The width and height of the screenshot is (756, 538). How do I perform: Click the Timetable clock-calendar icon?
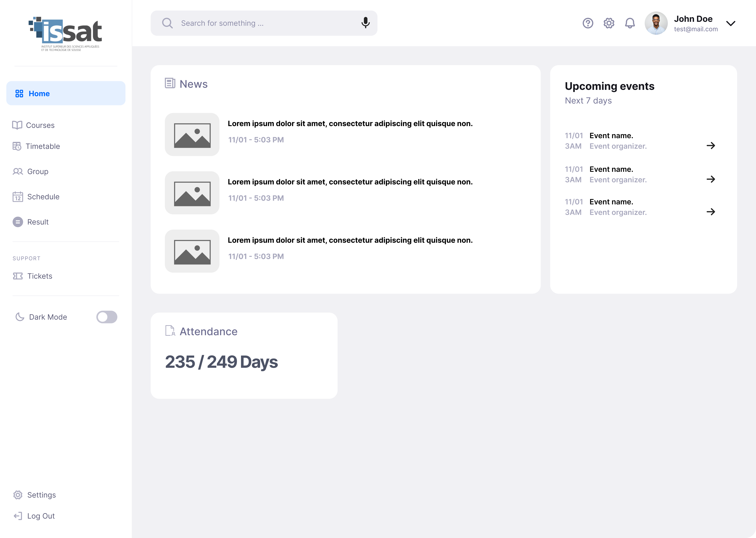(x=17, y=146)
